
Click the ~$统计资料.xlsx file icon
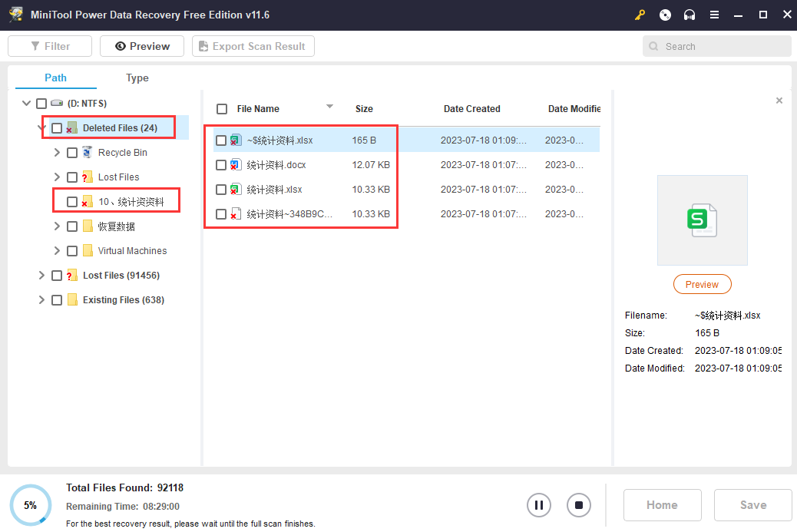tap(236, 140)
